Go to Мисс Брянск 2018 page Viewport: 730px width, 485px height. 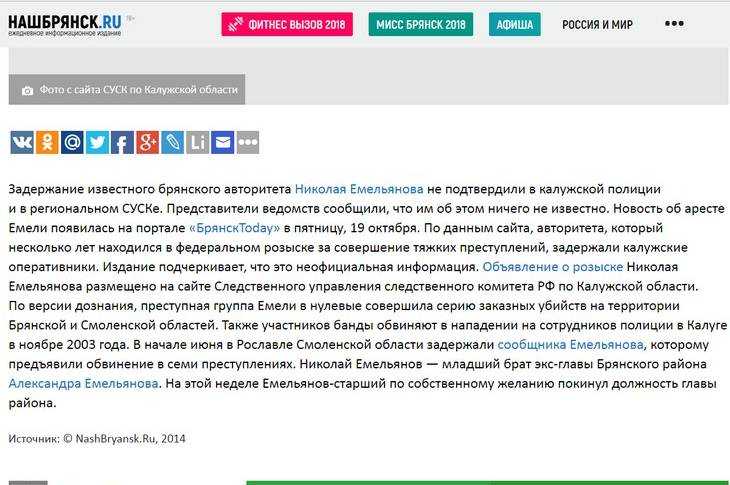(421, 24)
